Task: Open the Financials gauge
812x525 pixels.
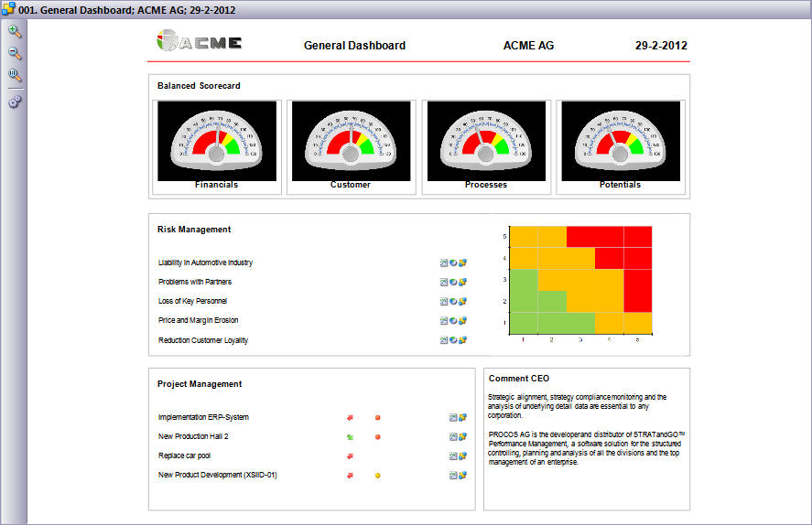Action: (216, 142)
